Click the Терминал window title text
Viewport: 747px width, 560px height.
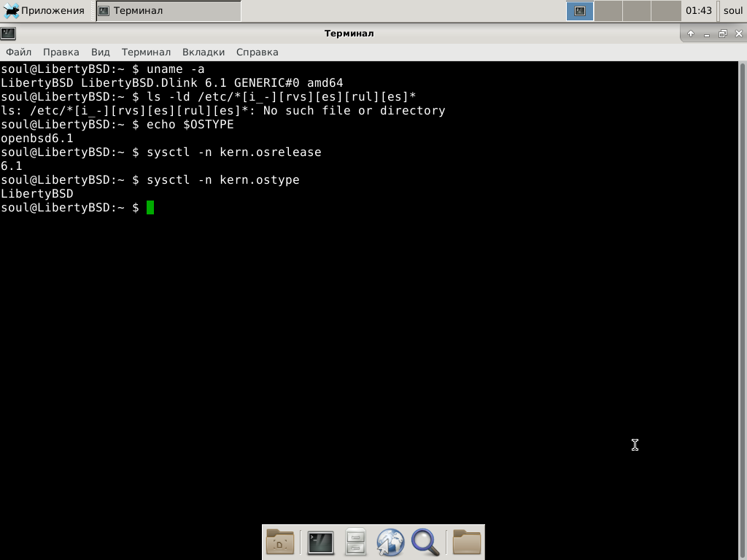(x=349, y=34)
